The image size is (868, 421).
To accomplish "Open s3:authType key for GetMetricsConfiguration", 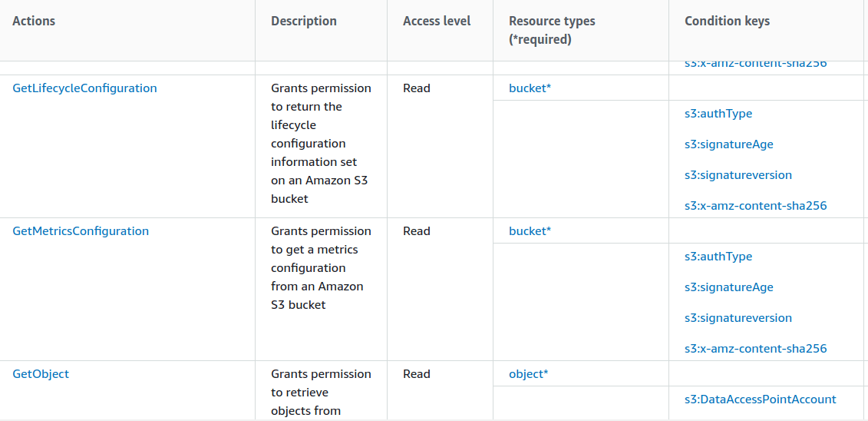I will (718, 257).
